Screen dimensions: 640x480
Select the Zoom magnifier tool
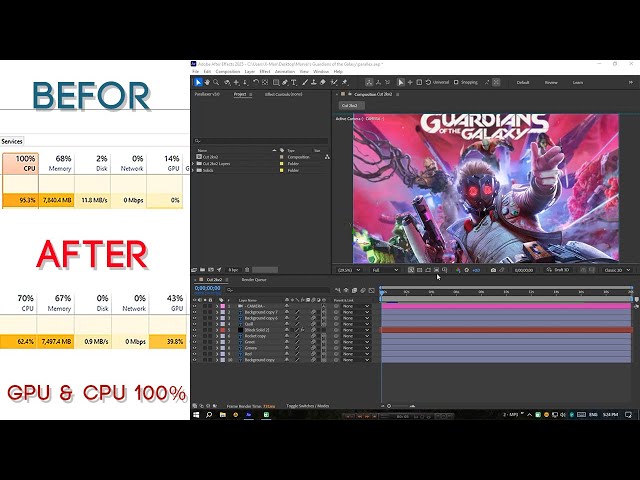(216, 82)
